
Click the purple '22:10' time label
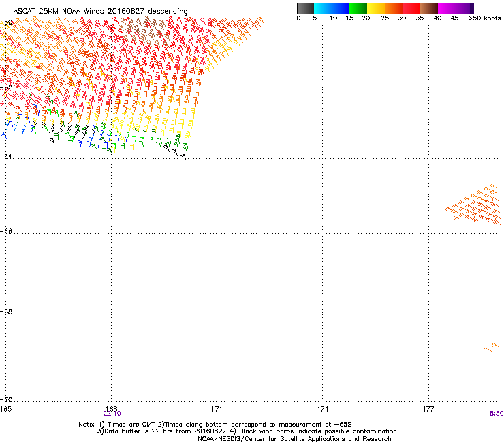[112, 414]
